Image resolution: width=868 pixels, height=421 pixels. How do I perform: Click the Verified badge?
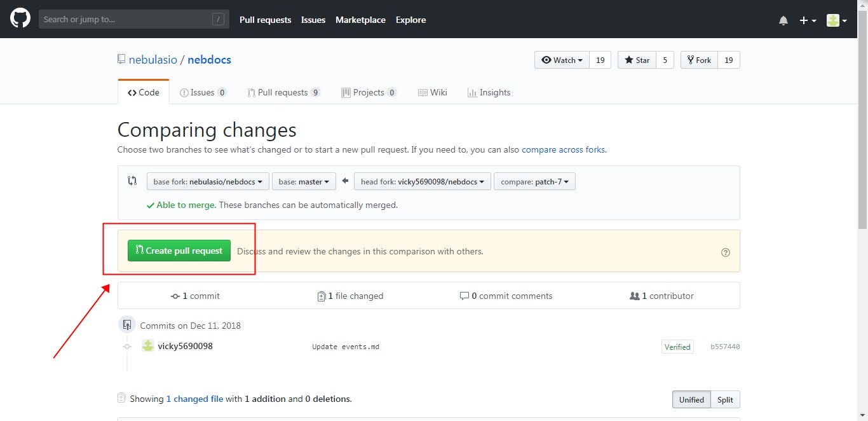(677, 347)
